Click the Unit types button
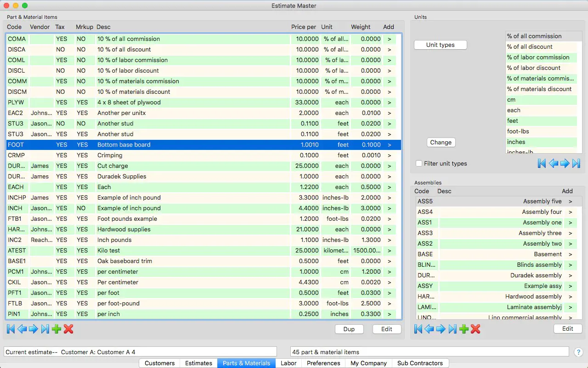Screen dimensions: 588x368 [440, 45]
